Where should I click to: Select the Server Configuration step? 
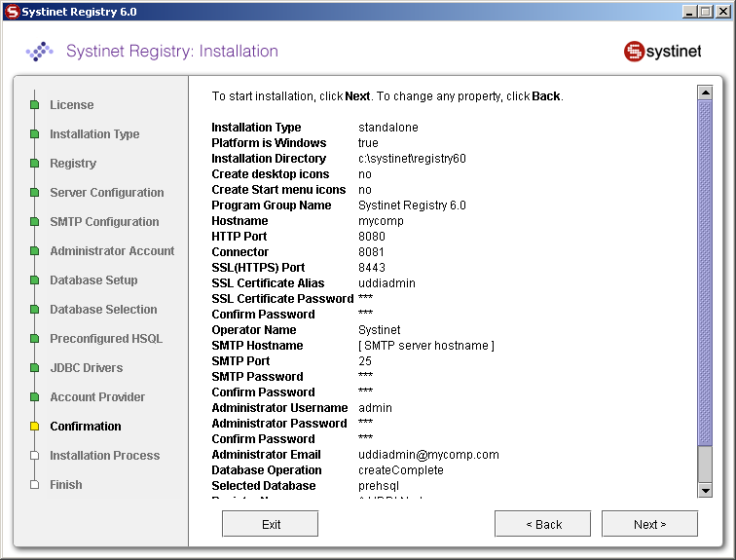(x=107, y=193)
